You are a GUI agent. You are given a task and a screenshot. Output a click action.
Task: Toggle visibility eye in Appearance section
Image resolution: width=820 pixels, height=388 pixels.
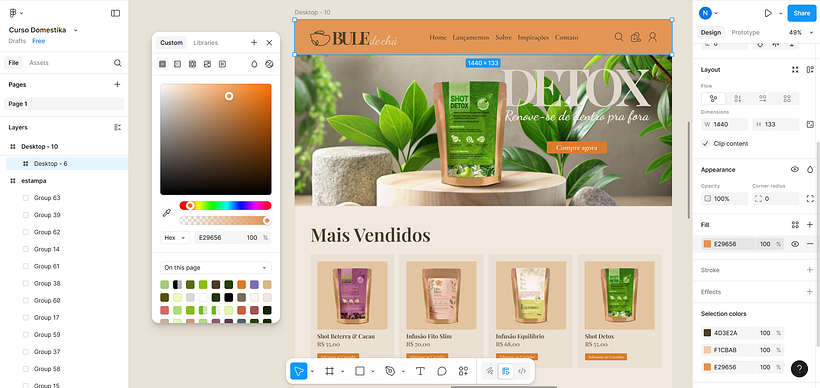tap(795, 169)
